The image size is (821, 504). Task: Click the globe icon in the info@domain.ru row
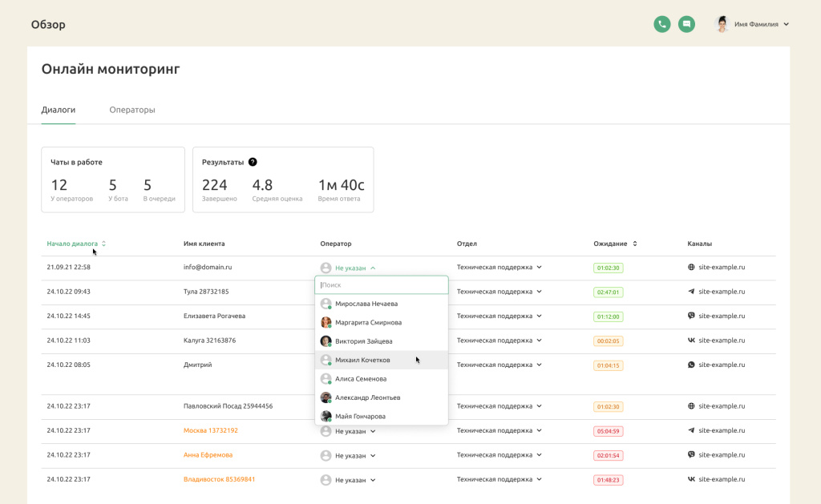click(x=691, y=268)
